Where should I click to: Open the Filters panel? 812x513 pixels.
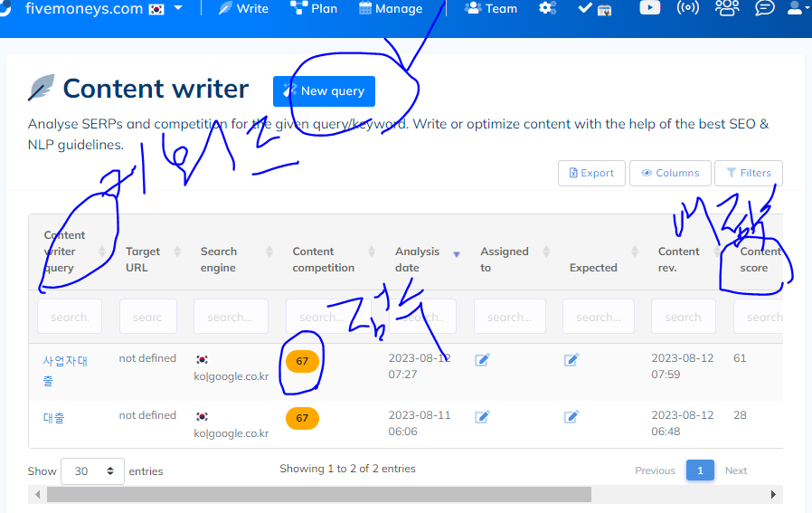pos(749,173)
